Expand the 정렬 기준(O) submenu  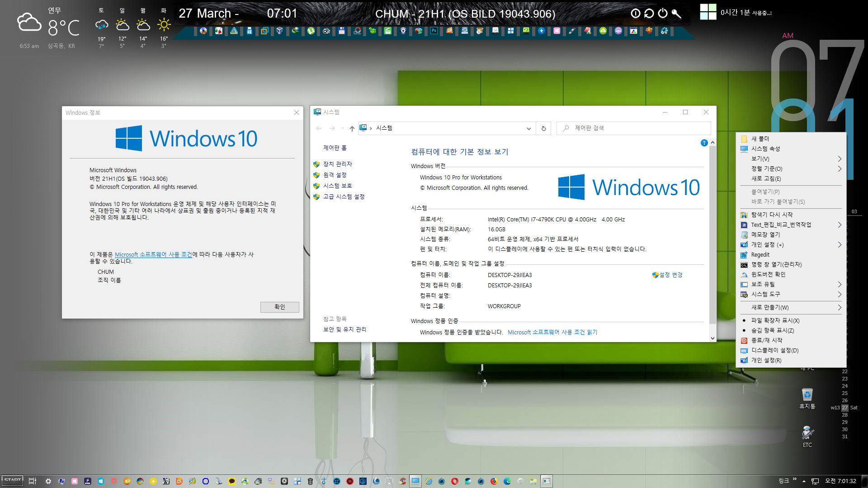point(791,169)
